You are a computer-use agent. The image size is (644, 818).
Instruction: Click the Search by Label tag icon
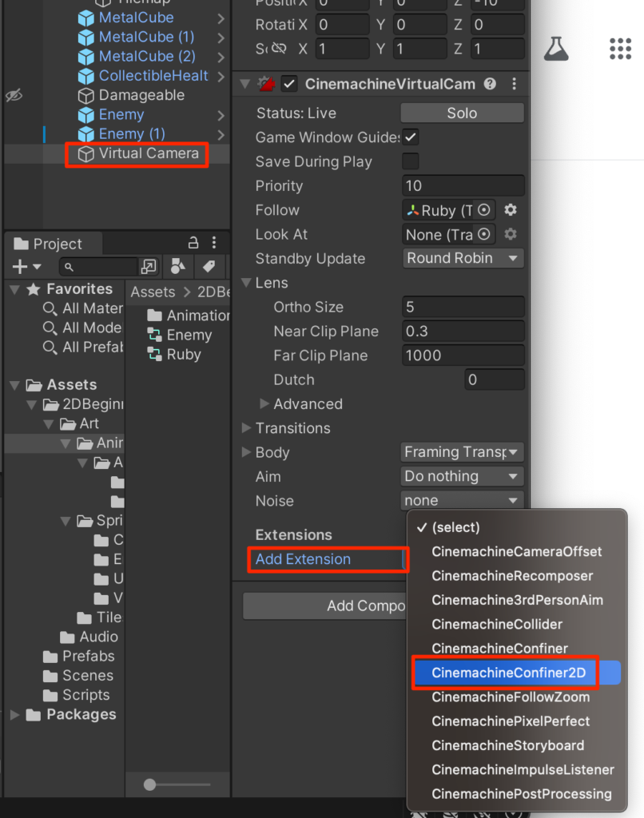pos(209,267)
